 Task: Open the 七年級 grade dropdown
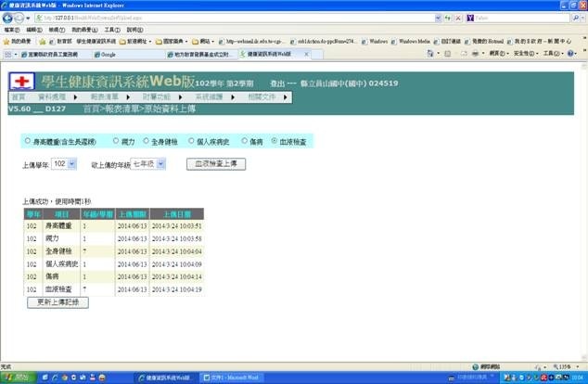[148, 163]
